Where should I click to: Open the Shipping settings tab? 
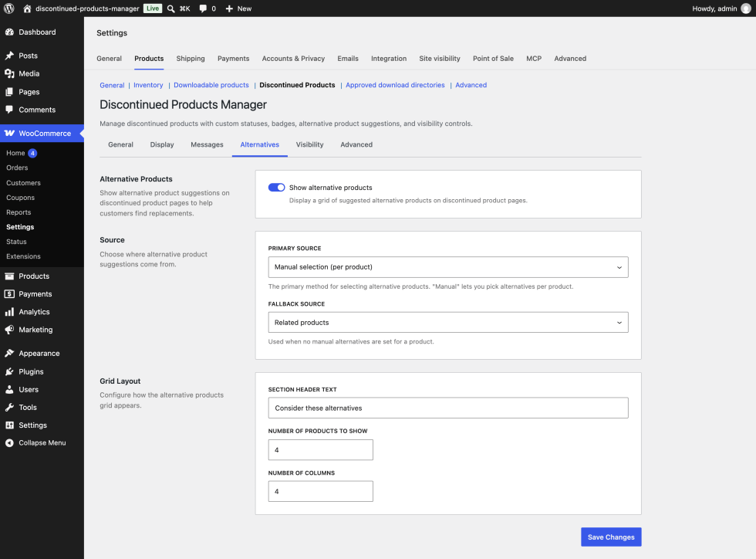point(191,59)
